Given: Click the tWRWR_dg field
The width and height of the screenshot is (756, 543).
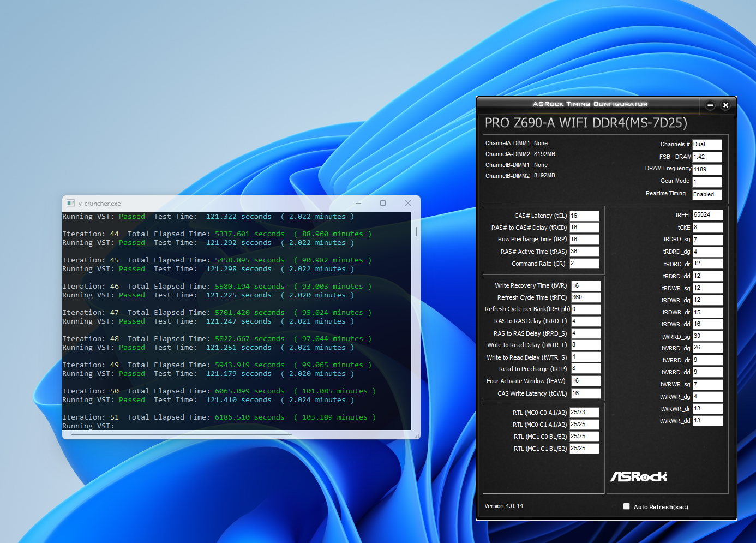Looking at the screenshot, I should [x=708, y=397].
